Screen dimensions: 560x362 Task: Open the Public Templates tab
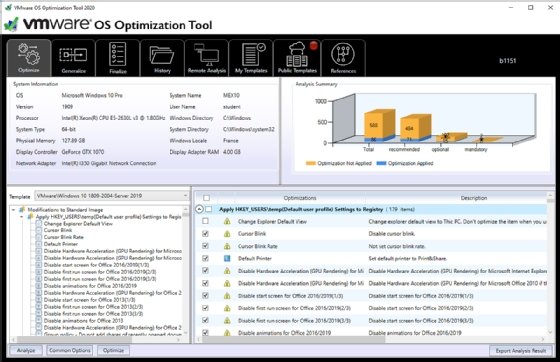point(297,58)
